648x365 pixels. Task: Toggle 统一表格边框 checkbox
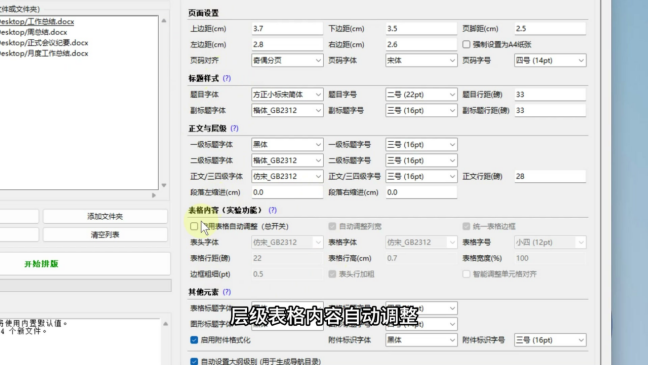click(466, 226)
